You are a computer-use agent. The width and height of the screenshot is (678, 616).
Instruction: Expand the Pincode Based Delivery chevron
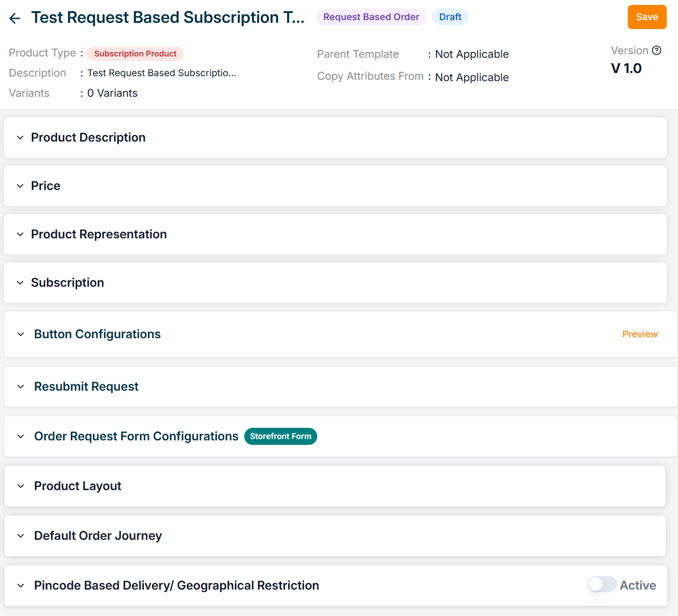tap(21, 586)
